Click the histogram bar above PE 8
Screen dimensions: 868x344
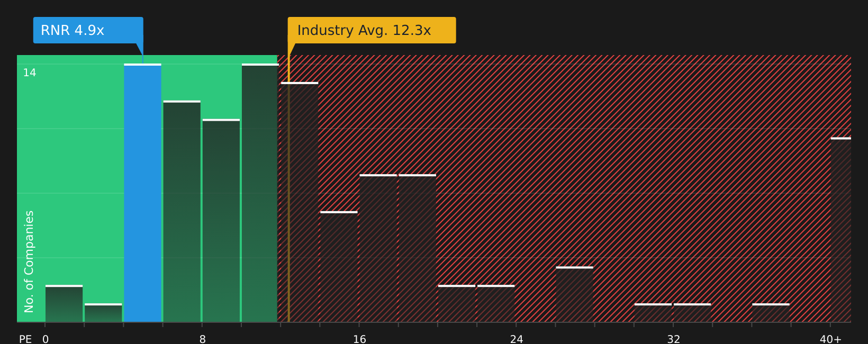[x=221, y=220]
